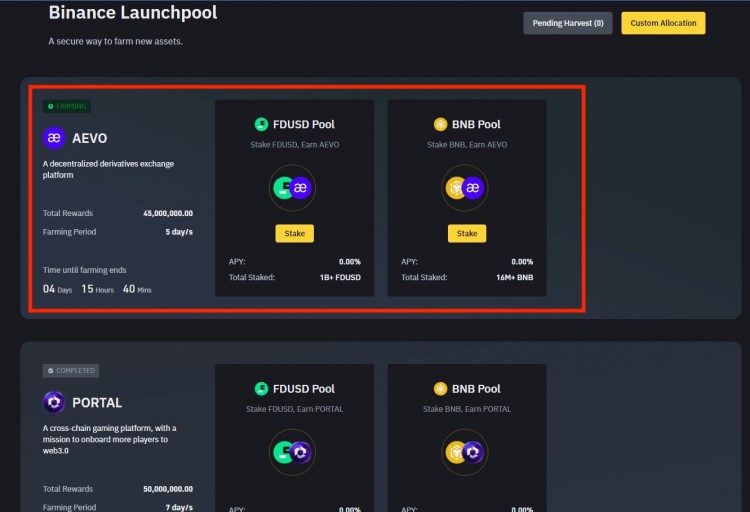Stake in the AEVO BNB Pool
Viewport: 750px width, 512px height.
tap(467, 234)
